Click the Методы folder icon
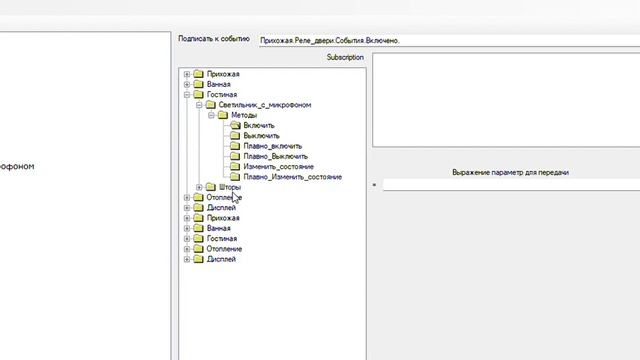 (223, 115)
